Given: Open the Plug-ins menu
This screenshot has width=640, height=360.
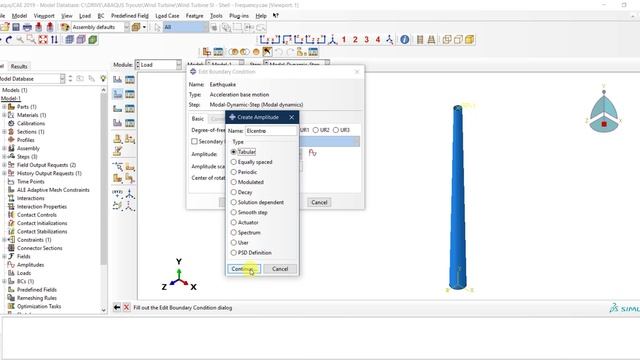Looking at the screenshot, I should (x=239, y=16).
